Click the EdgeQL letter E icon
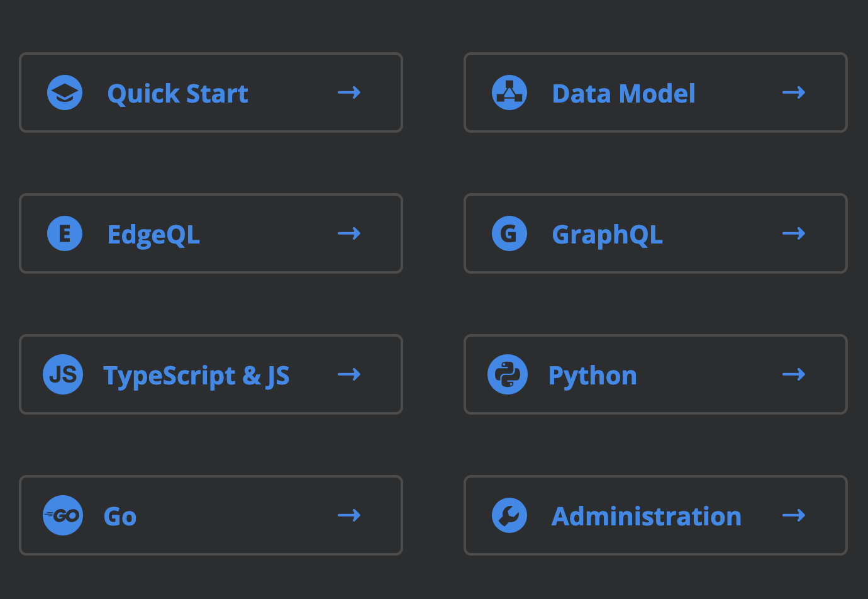Image resolution: width=868 pixels, height=599 pixels. point(65,233)
